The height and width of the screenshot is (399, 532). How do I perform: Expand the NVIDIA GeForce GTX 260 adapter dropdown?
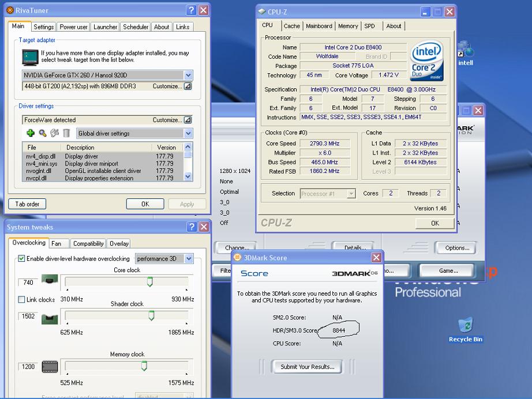click(188, 76)
